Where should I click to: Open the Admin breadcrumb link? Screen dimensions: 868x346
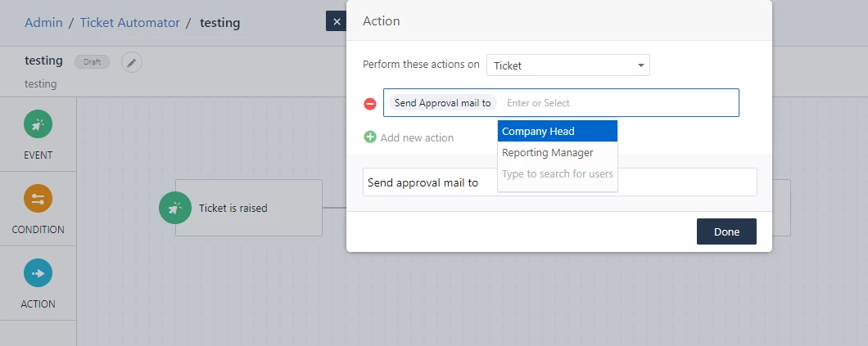tap(43, 23)
